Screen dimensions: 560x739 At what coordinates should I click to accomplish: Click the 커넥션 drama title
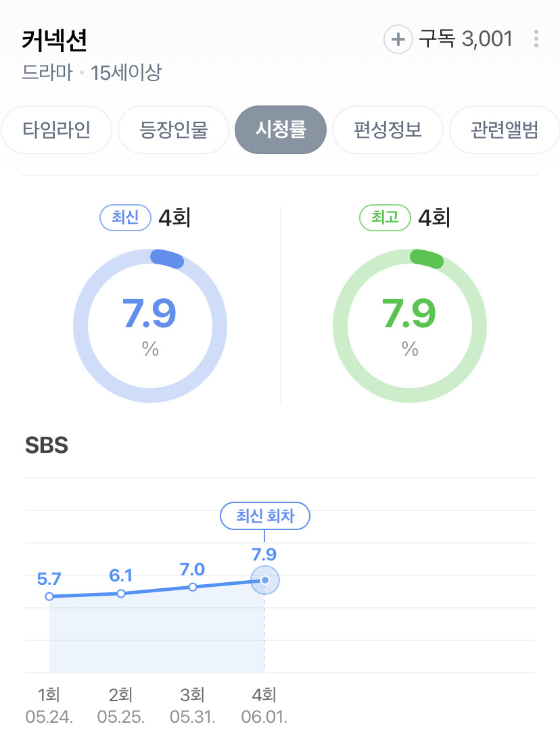54,40
